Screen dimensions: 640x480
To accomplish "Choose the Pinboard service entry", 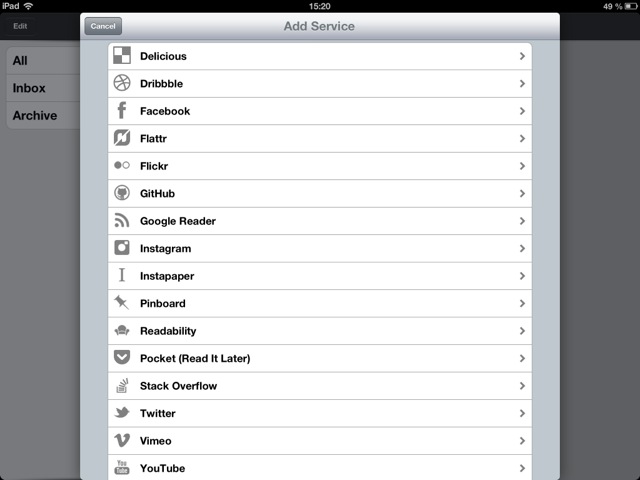I will [x=320, y=303].
